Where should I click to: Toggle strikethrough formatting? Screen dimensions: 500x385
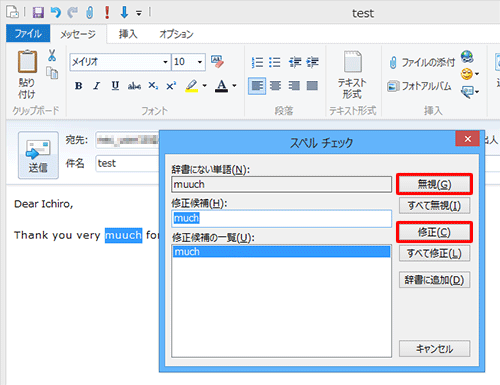134,86
